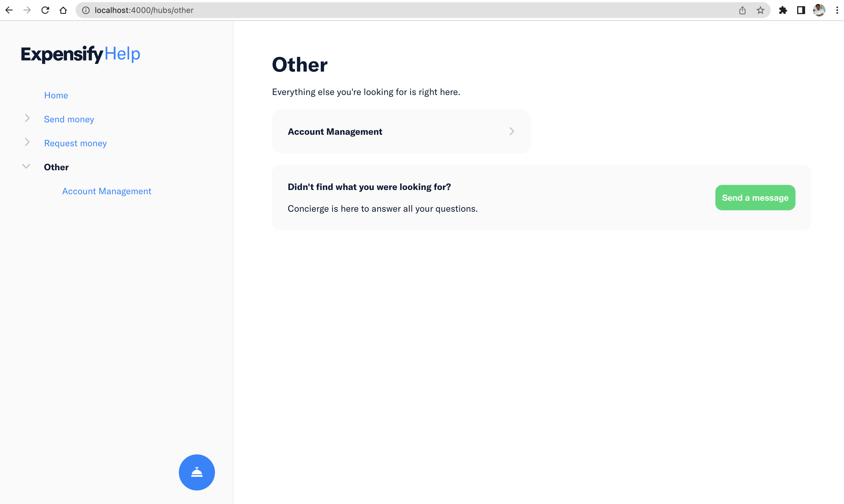The image size is (844, 504).
Task: Expand the Send money section chevron
Action: click(27, 118)
